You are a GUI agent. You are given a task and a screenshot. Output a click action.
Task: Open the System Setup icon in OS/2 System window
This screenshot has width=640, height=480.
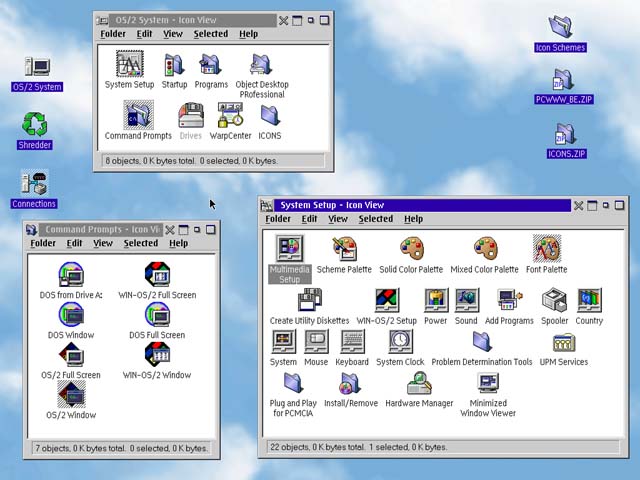(x=129, y=64)
